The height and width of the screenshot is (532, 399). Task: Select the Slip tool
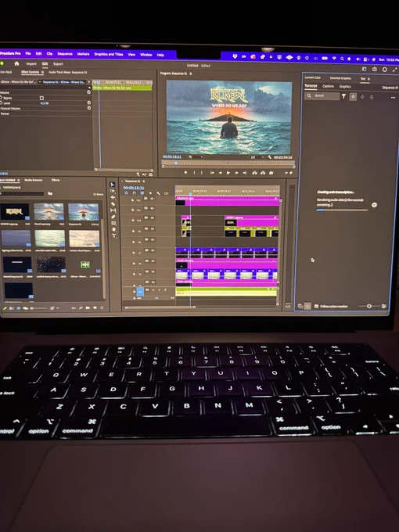pos(113,210)
